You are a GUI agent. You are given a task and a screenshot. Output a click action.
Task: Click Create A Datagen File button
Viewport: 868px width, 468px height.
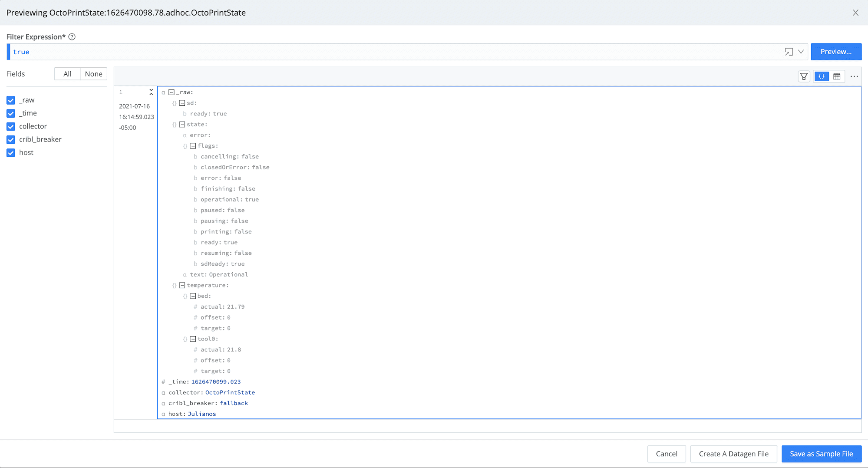tap(733, 454)
